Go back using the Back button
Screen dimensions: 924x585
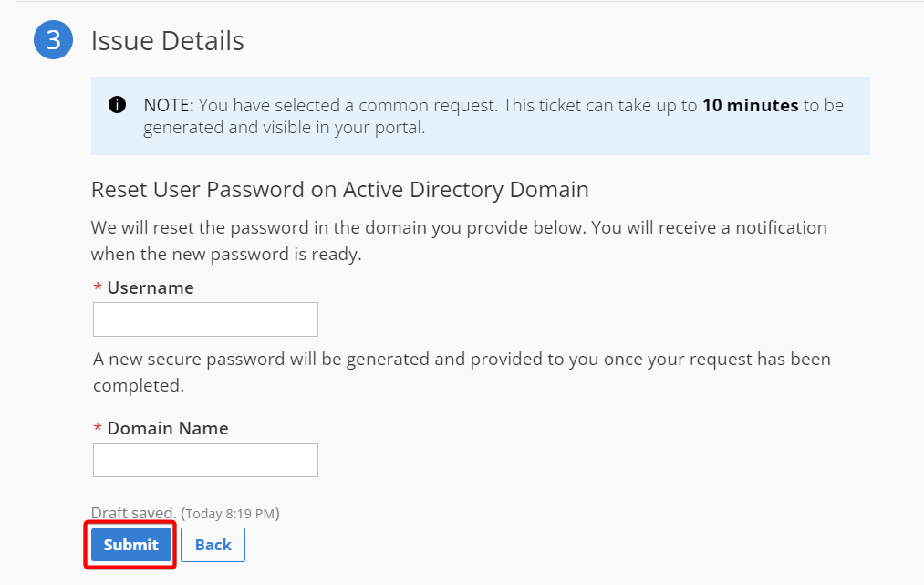[213, 545]
